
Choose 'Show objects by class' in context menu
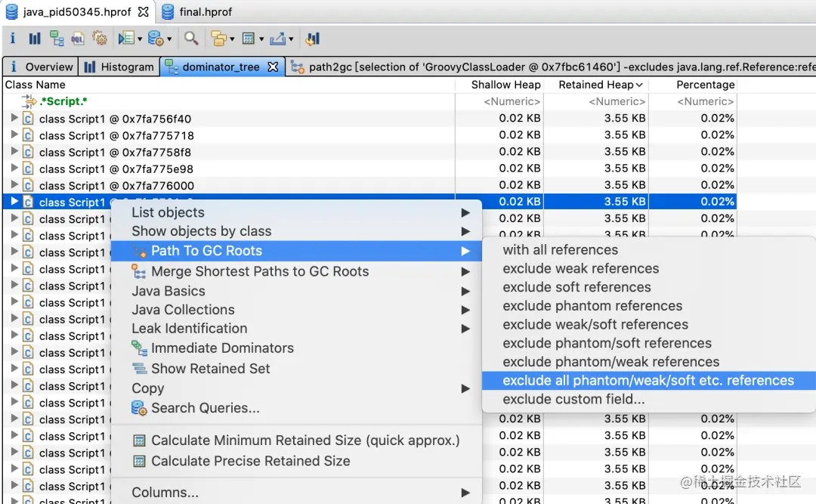(x=200, y=231)
